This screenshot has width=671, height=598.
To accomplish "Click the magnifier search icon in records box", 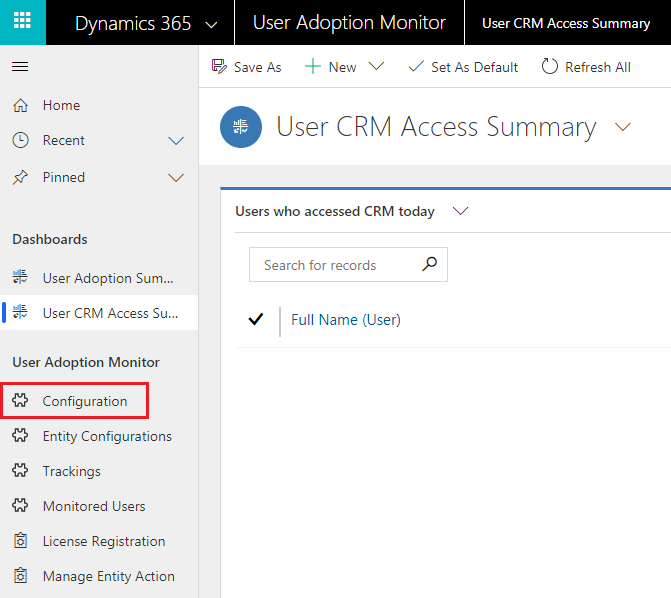I will [430, 264].
